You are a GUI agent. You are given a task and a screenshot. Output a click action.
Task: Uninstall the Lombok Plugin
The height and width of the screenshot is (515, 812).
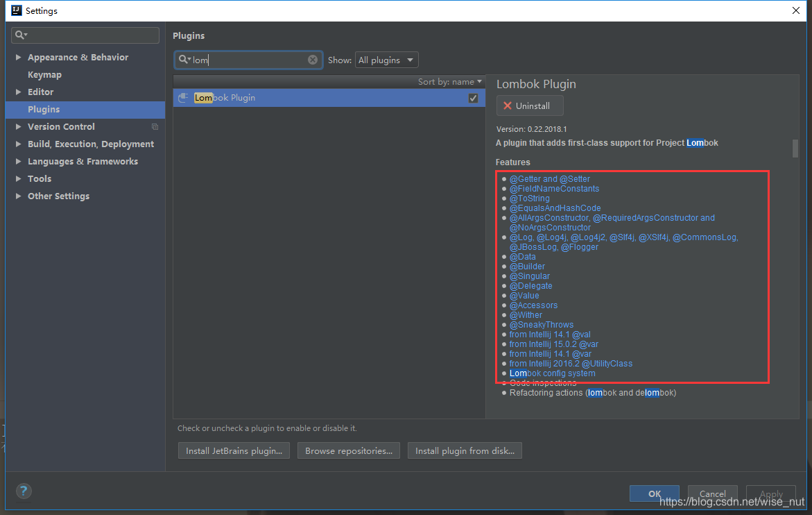[x=529, y=105]
